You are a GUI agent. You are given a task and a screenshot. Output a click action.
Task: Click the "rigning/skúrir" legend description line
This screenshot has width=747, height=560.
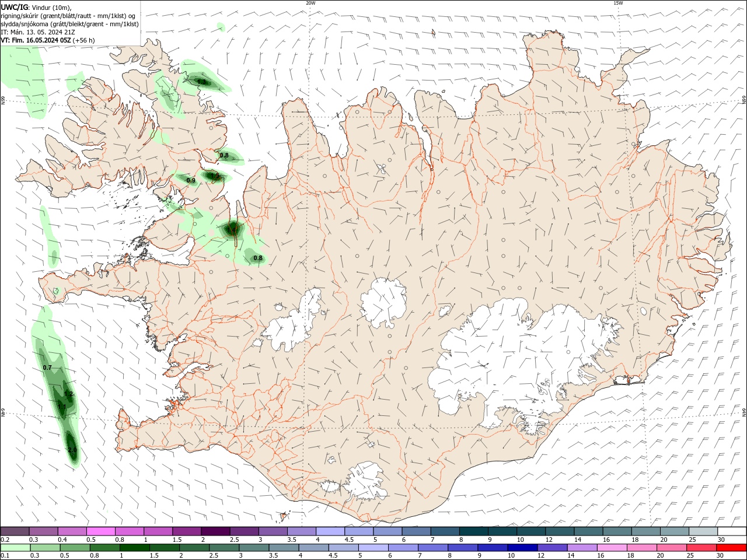[68, 16]
